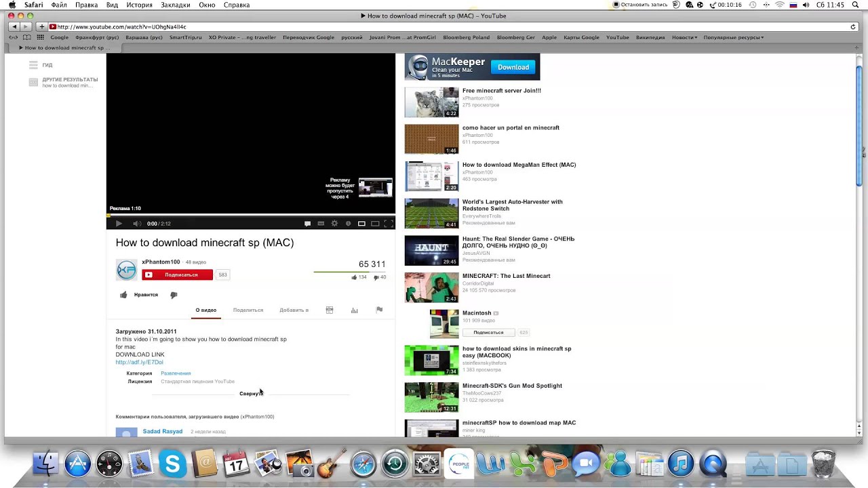This screenshot has width=868, height=488.
Task: Open the Добавить в tab
Action: (x=294, y=310)
